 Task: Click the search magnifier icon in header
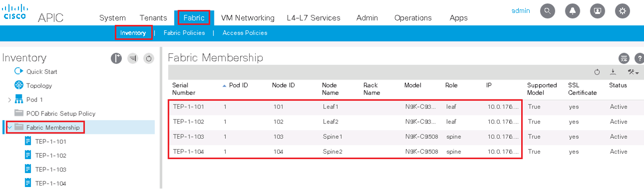(x=548, y=11)
